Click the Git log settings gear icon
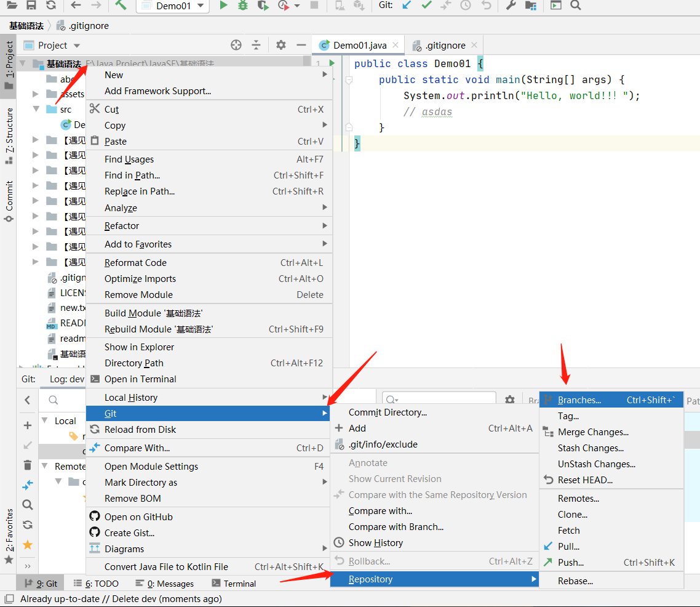The height and width of the screenshot is (607, 700). 510,400
